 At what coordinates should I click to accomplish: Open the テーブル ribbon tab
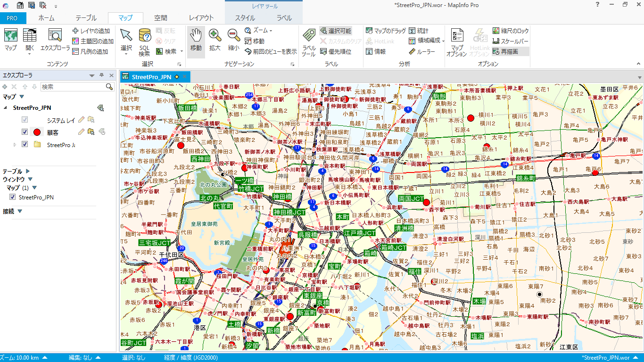(x=86, y=18)
